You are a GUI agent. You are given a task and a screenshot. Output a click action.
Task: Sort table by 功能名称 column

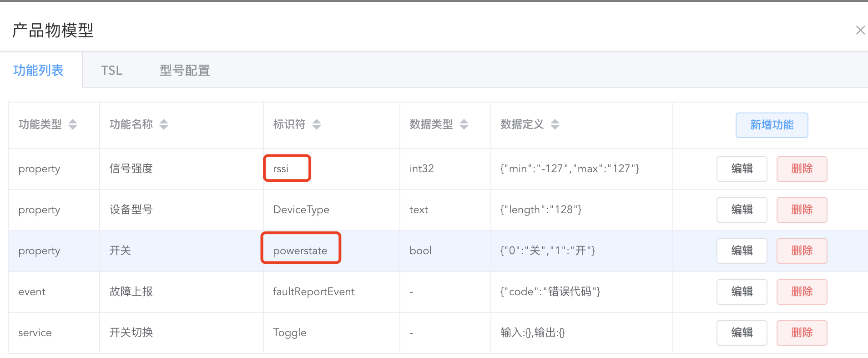(164, 124)
